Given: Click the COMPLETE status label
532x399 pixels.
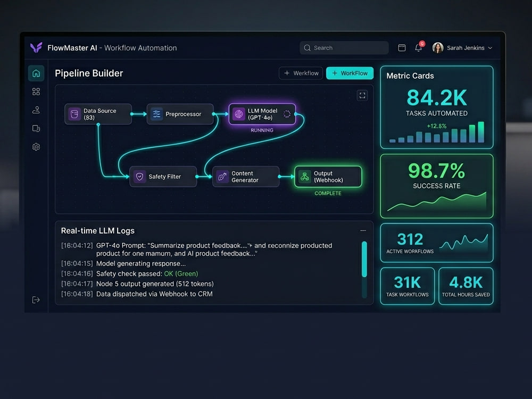Looking at the screenshot, I should click(x=328, y=194).
